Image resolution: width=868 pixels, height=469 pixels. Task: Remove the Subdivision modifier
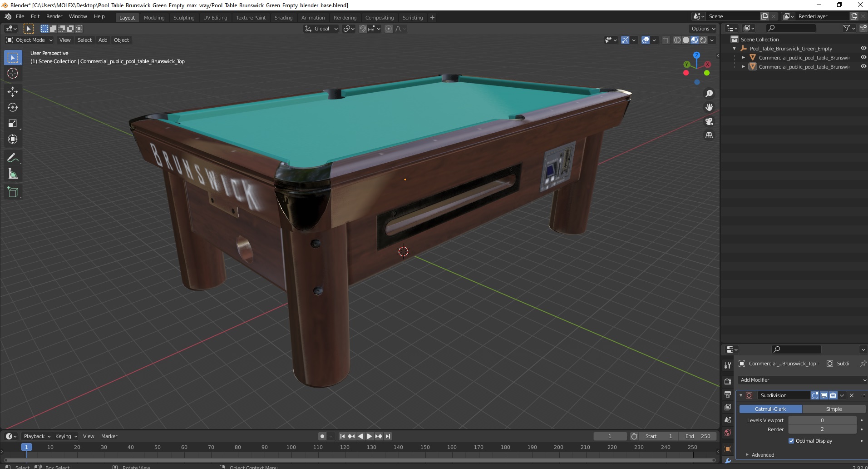tap(852, 395)
